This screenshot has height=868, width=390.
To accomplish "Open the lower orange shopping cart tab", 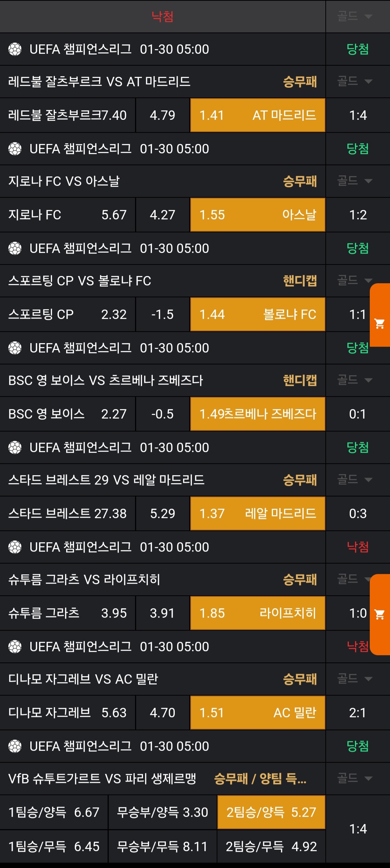I will [x=380, y=614].
